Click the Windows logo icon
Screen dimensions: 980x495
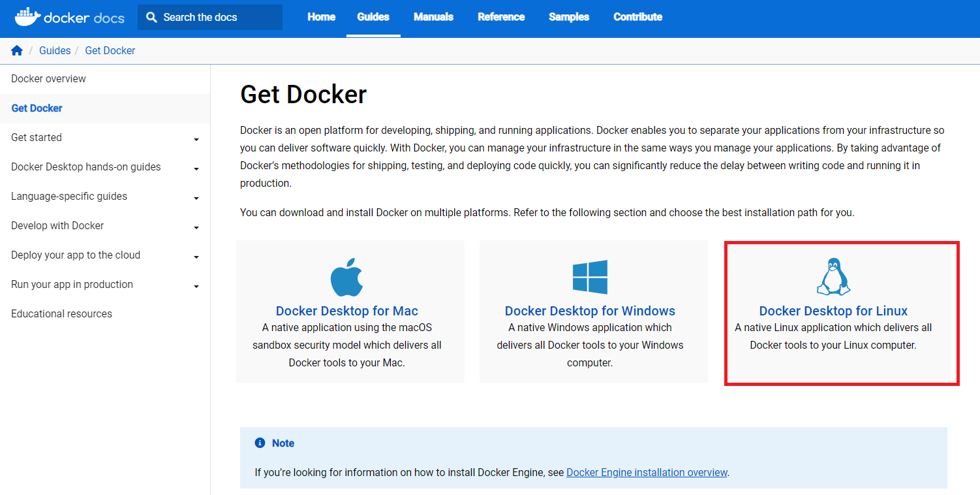click(x=590, y=277)
